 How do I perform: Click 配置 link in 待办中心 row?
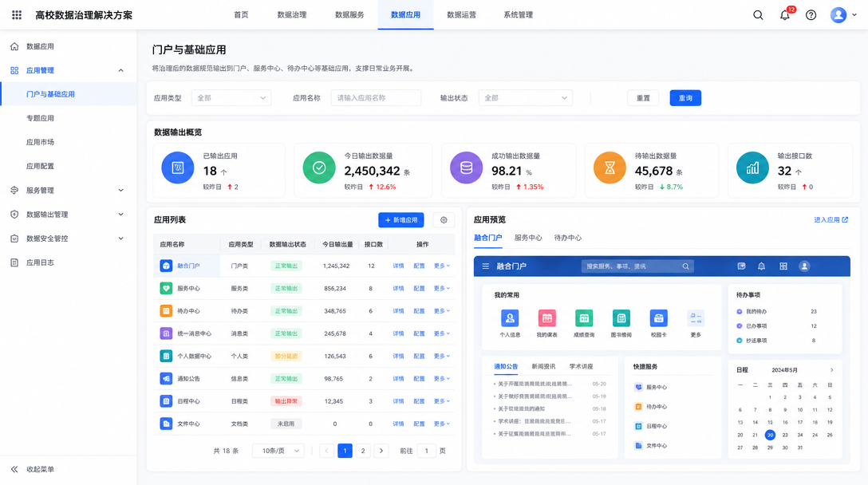419,311
